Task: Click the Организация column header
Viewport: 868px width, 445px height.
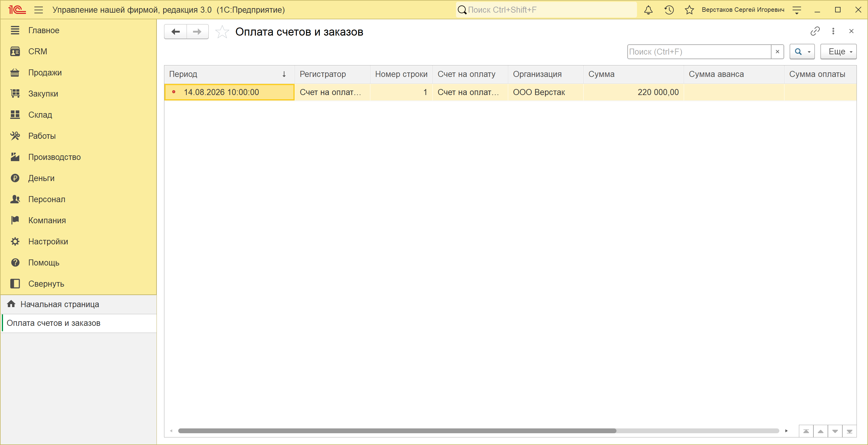Action: point(546,74)
